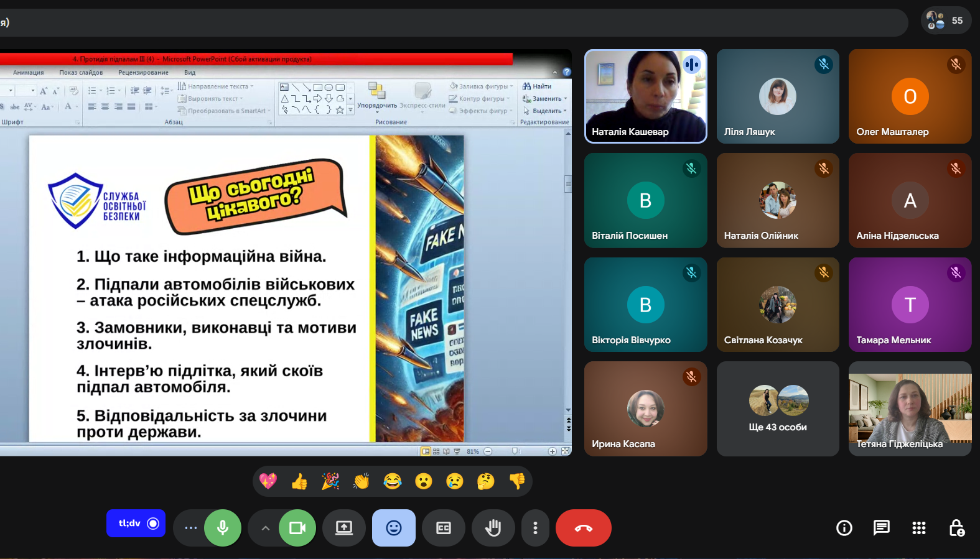The image size is (980, 559).
Task: Click the tl;dv recording button
Action: point(136,524)
